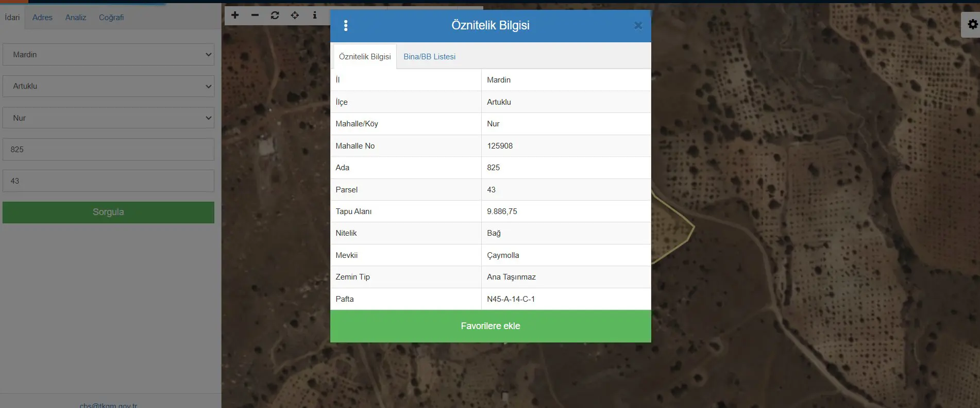Click the Zemin Tip value Ana Taşınmaz
The image size is (980, 408).
coord(511,277)
